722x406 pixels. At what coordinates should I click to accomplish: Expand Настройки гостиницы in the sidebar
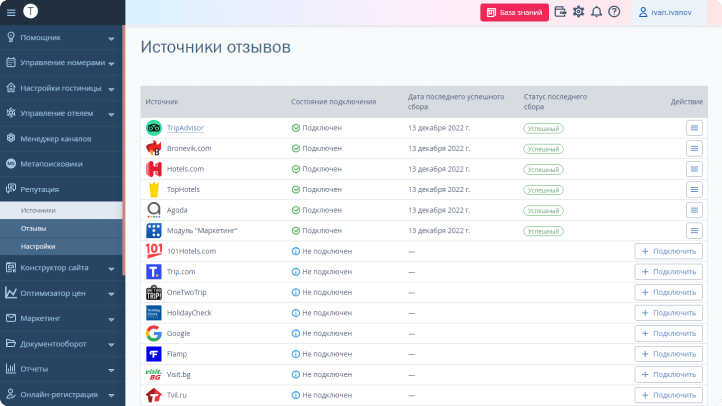61,88
